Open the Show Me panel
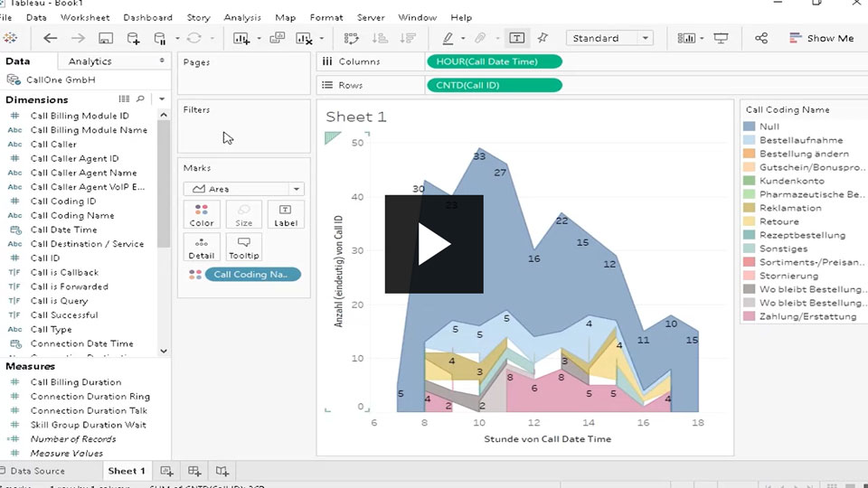The height and width of the screenshot is (488, 868). click(x=822, y=38)
